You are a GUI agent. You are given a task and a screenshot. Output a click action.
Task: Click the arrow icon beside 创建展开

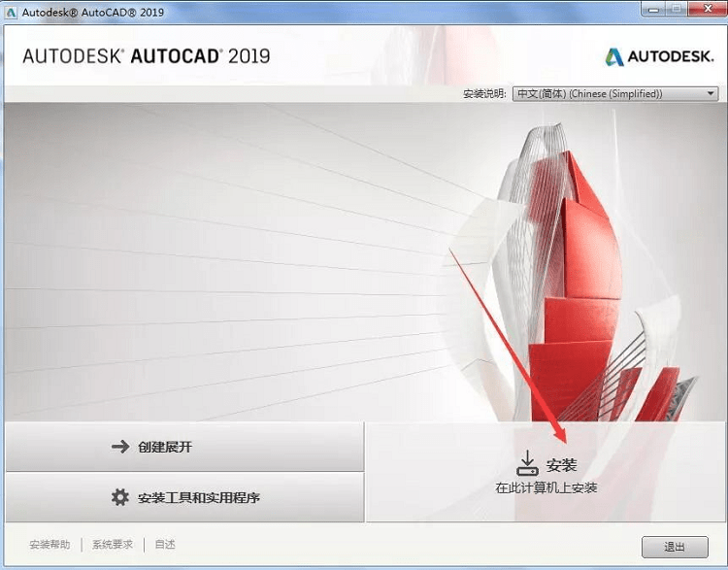[120, 447]
